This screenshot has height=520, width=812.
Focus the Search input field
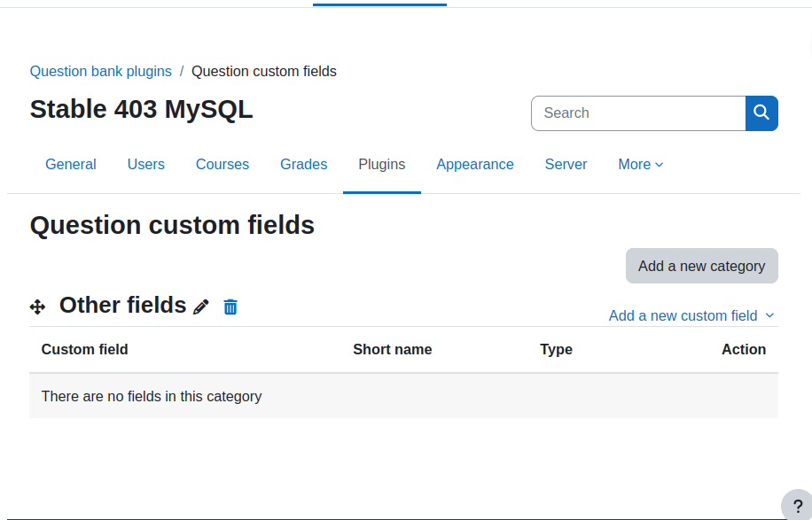click(x=638, y=113)
